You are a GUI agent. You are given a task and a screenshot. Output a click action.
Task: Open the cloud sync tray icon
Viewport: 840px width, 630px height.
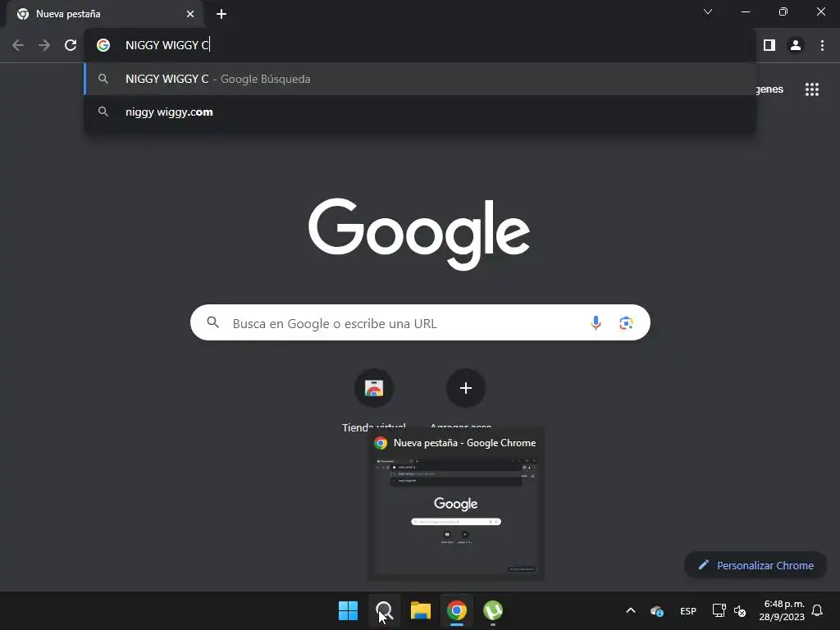[x=657, y=610]
